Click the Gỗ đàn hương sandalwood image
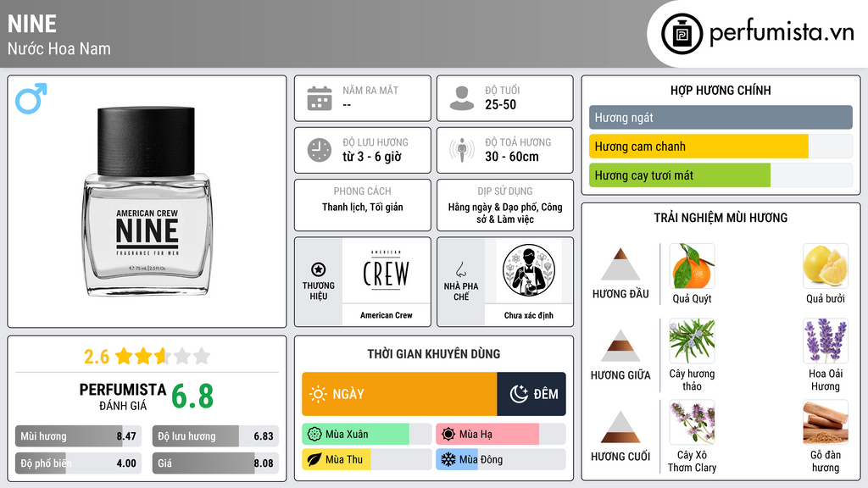 point(826,423)
